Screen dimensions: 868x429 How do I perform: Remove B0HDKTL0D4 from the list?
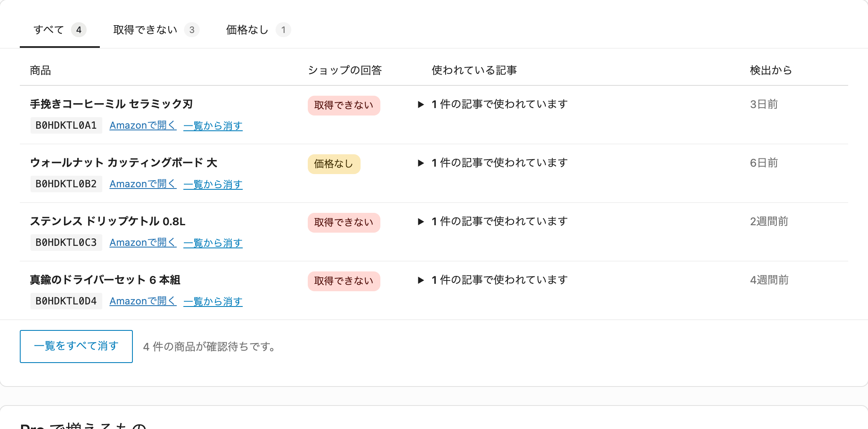tap(213, 301)
